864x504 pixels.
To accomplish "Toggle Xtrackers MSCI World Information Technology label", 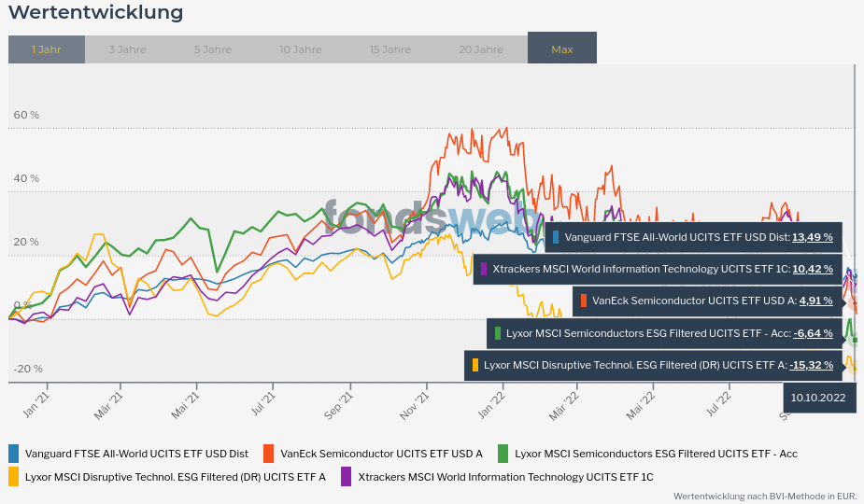I will pyautogui.click(x=505, y=477).
